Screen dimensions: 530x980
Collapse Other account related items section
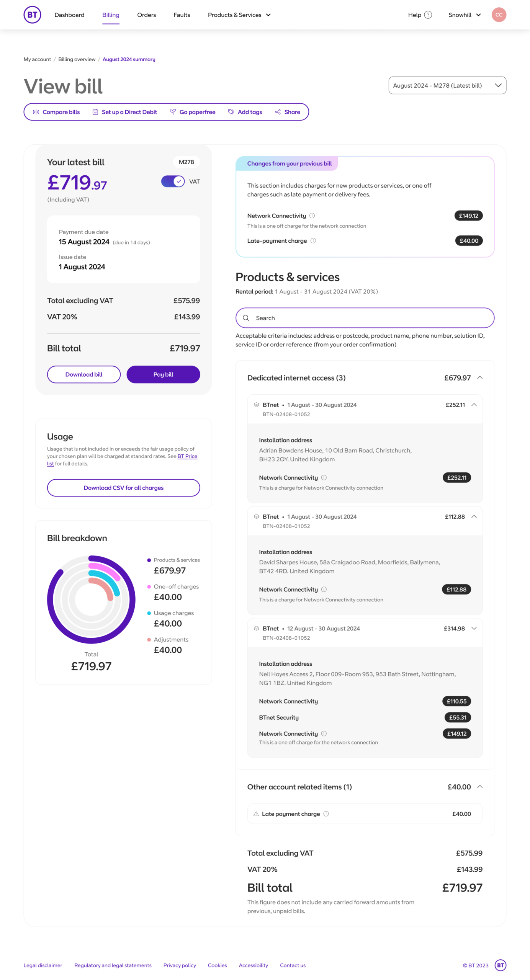click(479, 786)
